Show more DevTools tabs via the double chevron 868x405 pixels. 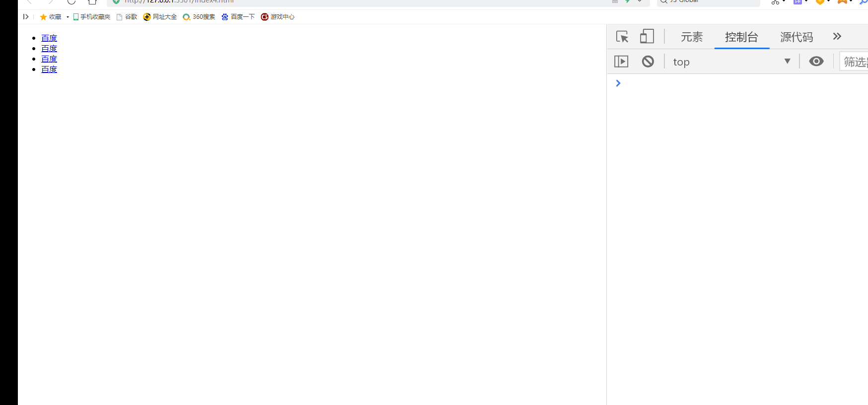coord(837,36)
